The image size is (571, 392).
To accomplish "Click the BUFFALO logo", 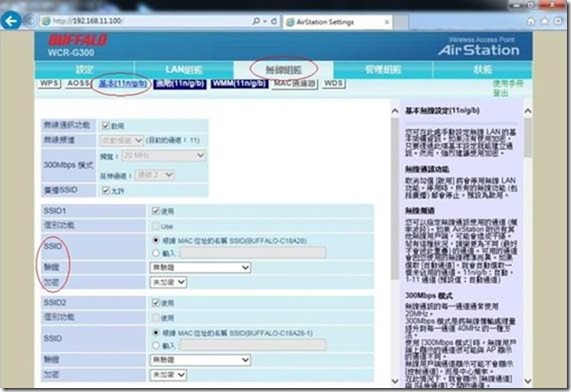I will [78, 40].
